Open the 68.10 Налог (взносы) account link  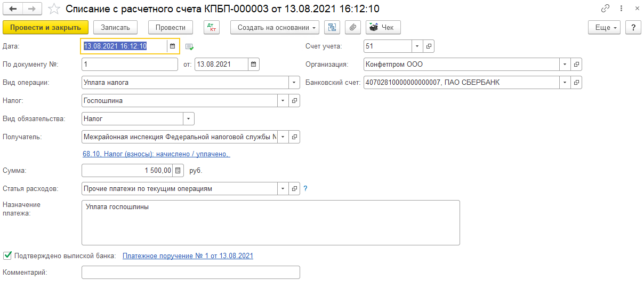(156, 154)
